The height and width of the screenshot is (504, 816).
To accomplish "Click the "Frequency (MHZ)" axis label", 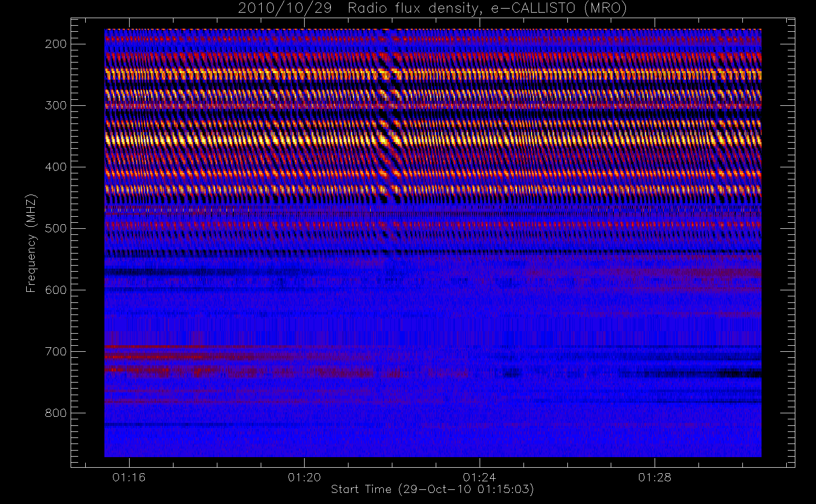I will pyautogui.click(x=31, y=243).
